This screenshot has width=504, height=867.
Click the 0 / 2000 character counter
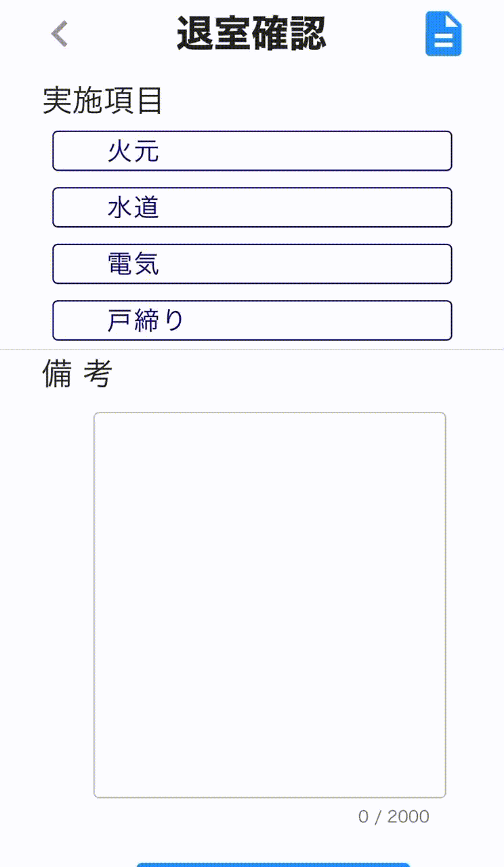tap(394, 817)
